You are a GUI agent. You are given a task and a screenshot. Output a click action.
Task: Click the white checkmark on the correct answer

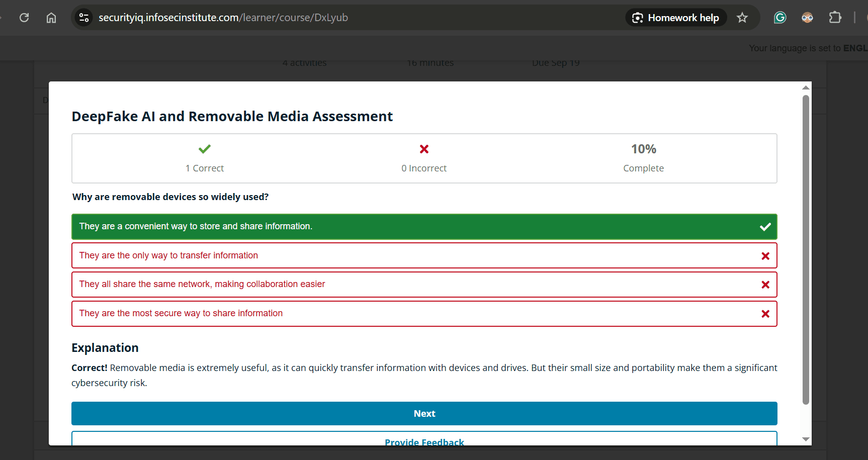point(765,227)
